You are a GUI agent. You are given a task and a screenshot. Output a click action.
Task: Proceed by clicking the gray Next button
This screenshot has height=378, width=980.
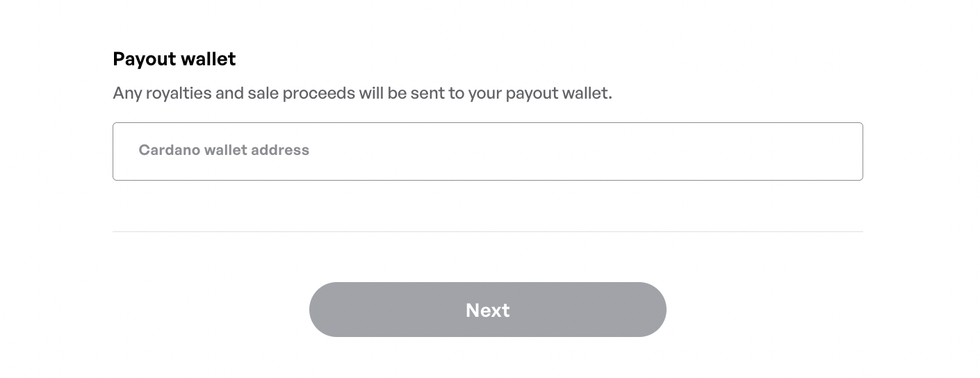(x=487, y=309)
